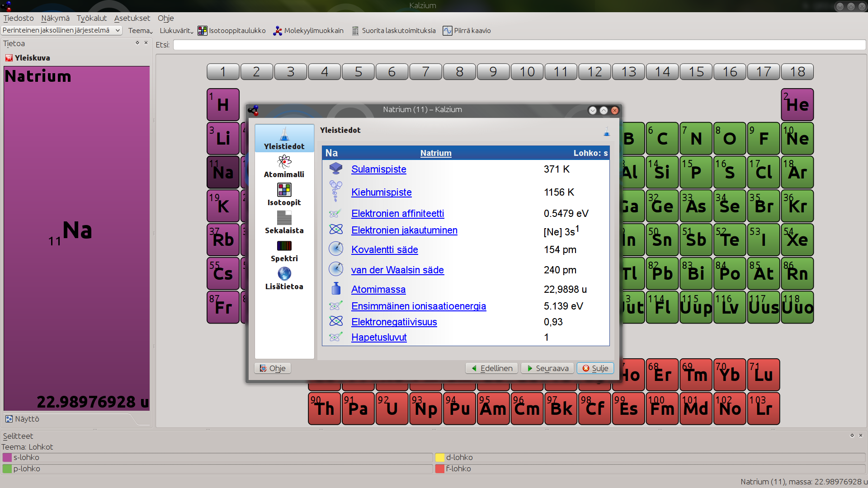Switch to the Näyttö tab
This screenshot has height=488, width=868.
27,419
